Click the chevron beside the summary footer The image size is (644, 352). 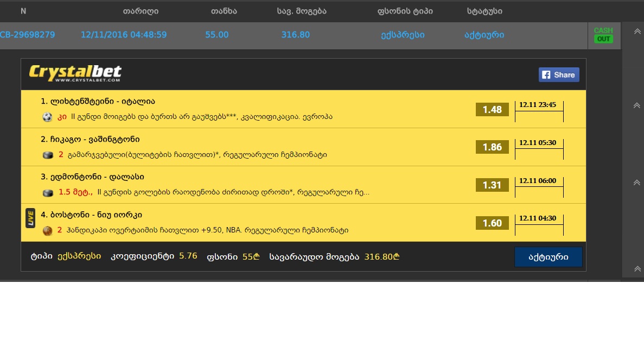(x=637, y=269)
